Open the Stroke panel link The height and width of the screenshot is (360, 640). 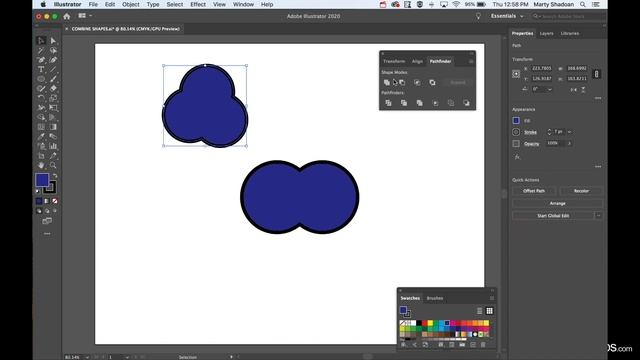531,132
